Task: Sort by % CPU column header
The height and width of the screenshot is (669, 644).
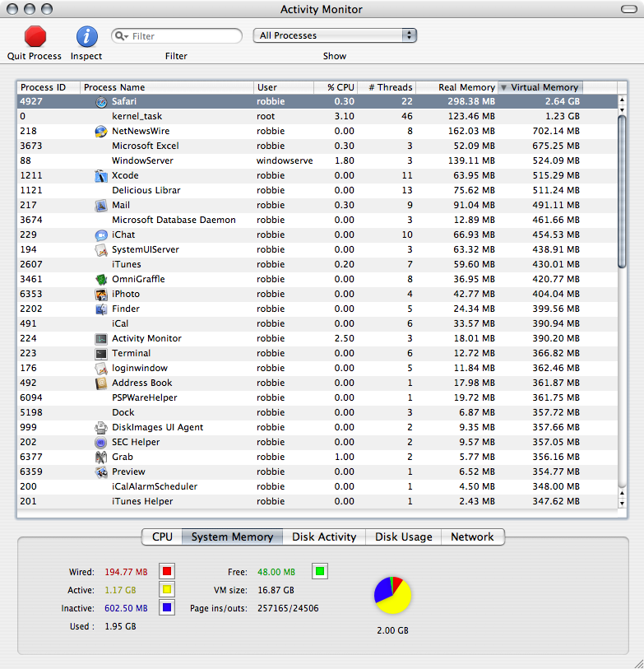Action: click(x=336, y=87)
